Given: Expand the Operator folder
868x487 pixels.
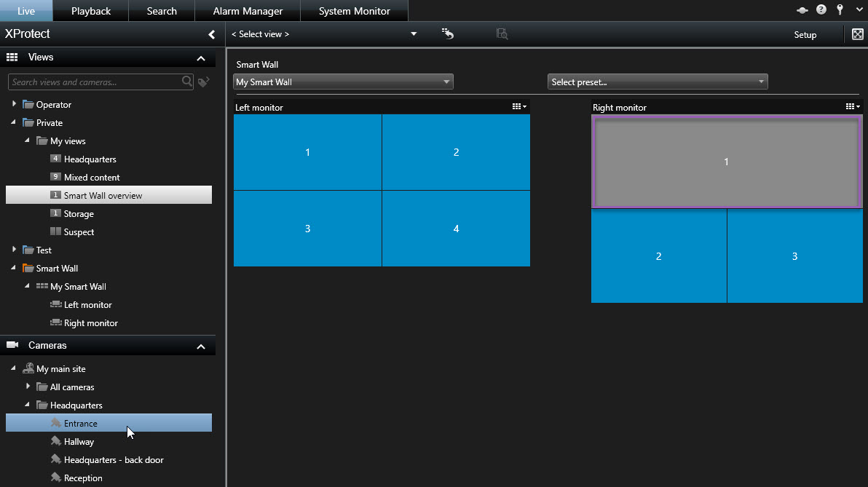Looking at the screenshot, I should pos(14,104).
